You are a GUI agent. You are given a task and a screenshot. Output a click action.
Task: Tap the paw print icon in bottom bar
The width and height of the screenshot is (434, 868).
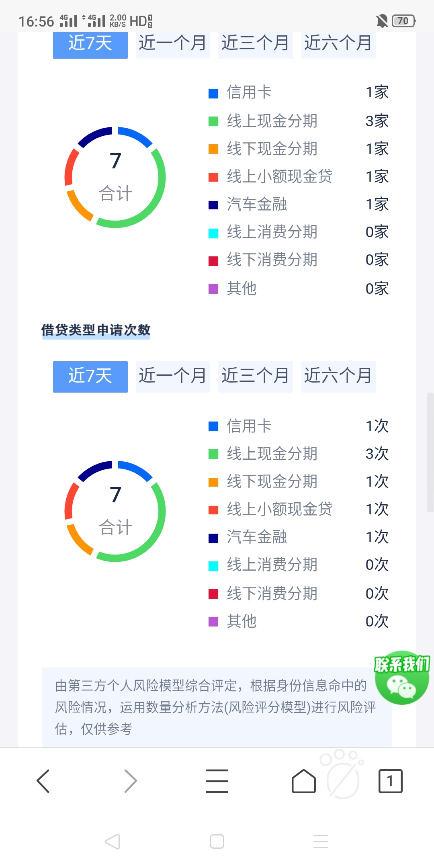[x=342, y=774]
